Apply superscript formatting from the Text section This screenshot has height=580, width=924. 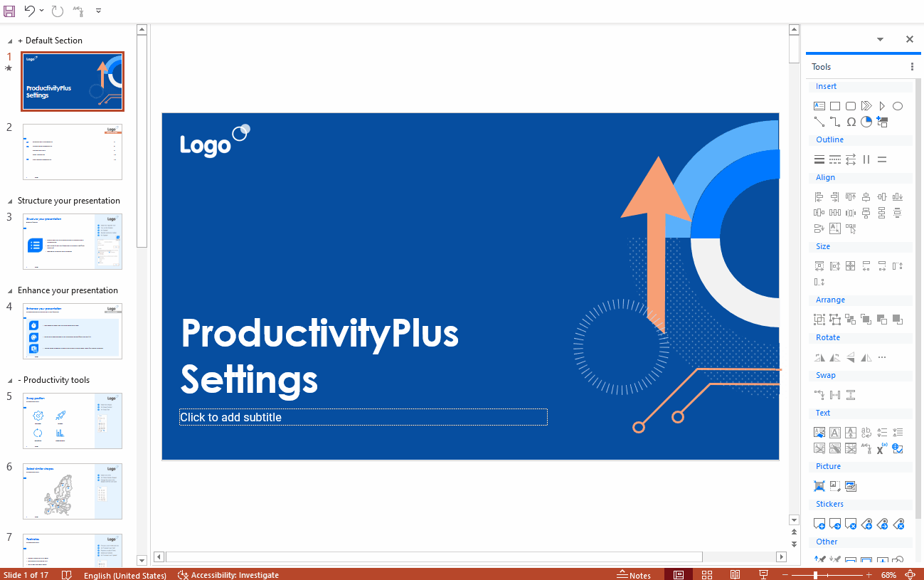pyautogui.click(x=881, y=448)
